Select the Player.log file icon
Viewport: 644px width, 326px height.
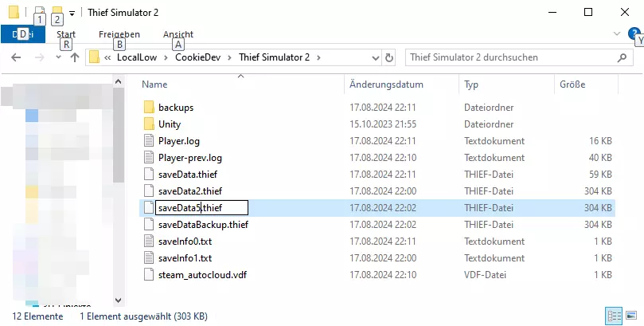(149, 141)
